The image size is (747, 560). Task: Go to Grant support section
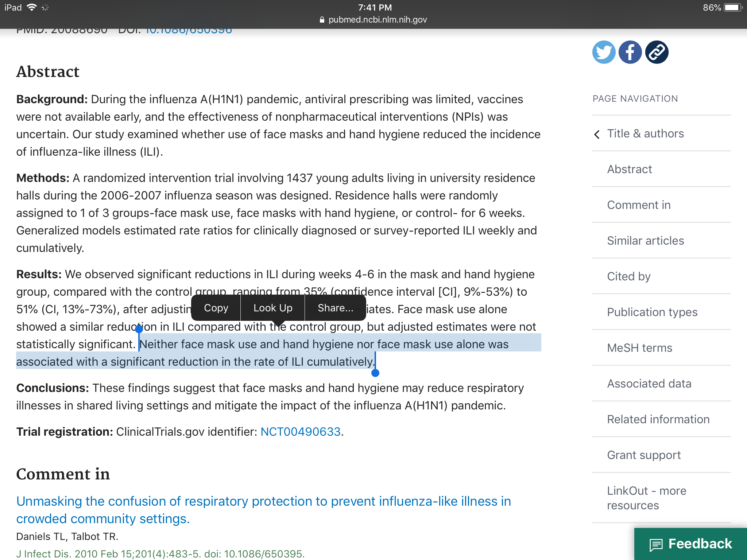[x=644, y=455]
